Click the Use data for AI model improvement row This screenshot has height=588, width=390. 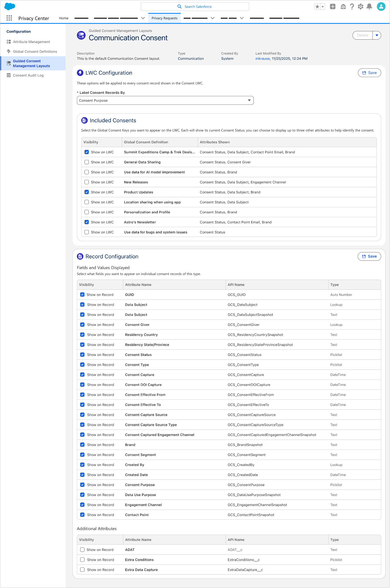[x=229, y=172]
